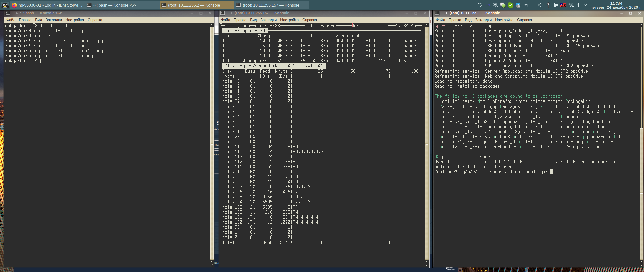
Task: Expand hidden system tray icons arrow
Action: click(585, 5)
